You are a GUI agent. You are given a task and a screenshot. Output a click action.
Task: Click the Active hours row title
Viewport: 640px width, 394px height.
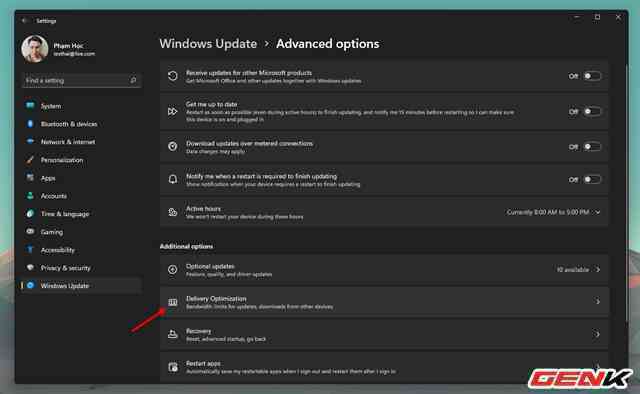[x=203, y=209]
